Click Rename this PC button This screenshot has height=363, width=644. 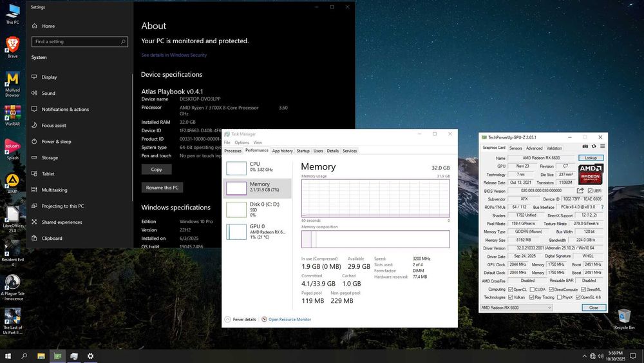click(162, 188)
